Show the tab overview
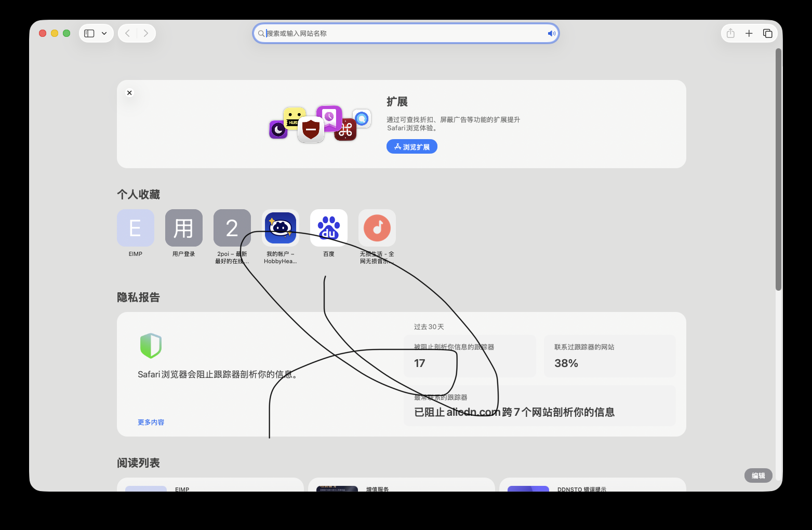812x530 pixels. (x=767, y=33)
